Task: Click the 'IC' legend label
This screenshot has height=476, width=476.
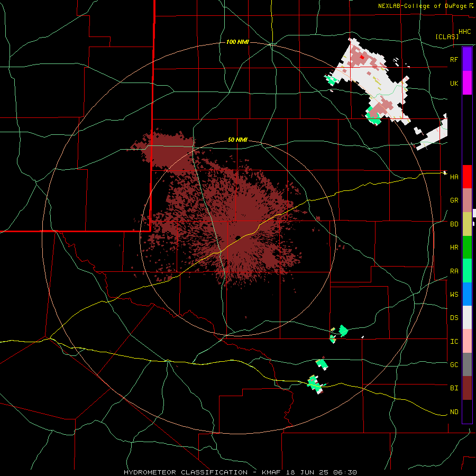Action: pyautogui.click(x=454, y=342)
